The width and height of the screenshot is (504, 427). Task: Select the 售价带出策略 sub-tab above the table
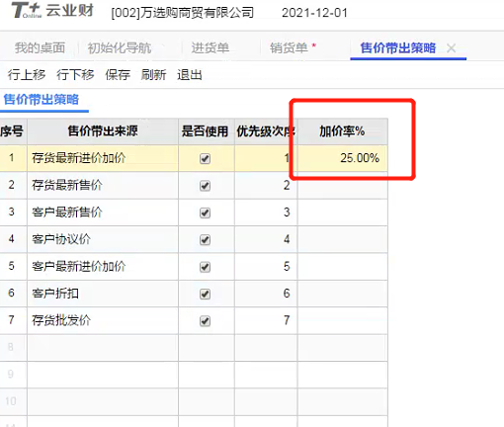click(x=42, y=100)
